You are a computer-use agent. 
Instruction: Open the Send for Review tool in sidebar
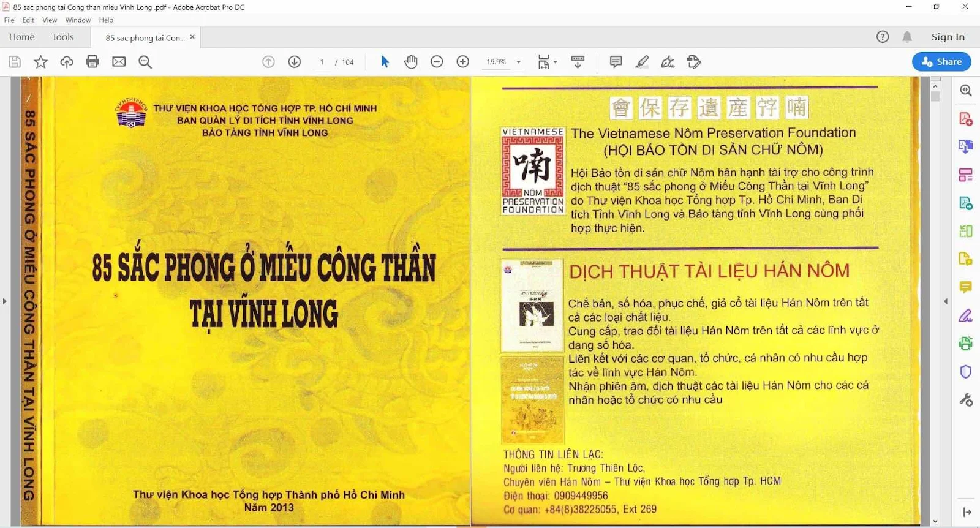(x=966, y=259)
